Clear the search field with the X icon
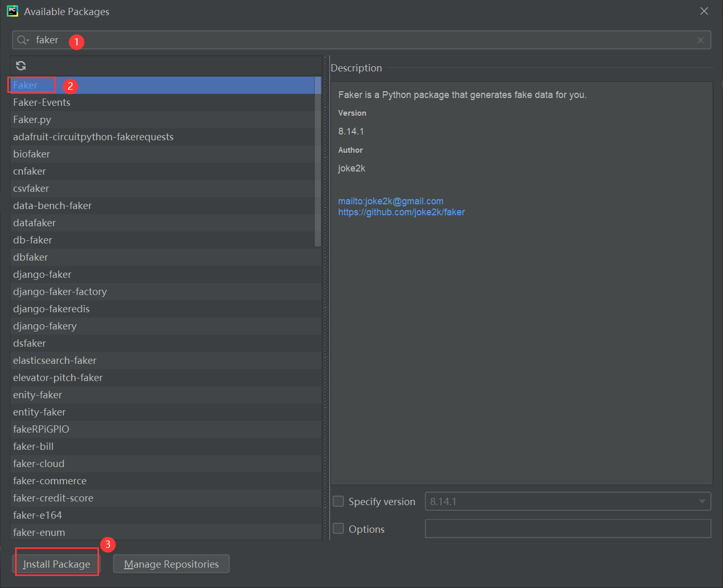Image resolution: width=723 pixels, height=588 pixels. pos(701,40)
